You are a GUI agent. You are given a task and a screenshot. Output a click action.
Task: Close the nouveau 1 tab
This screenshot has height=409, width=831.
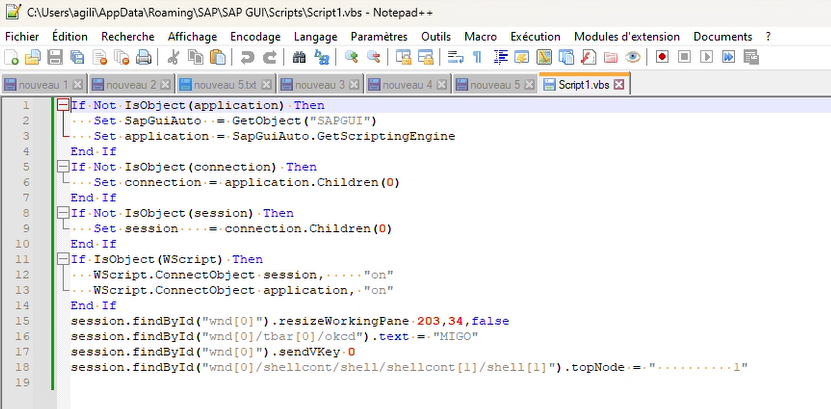[78, 85]
